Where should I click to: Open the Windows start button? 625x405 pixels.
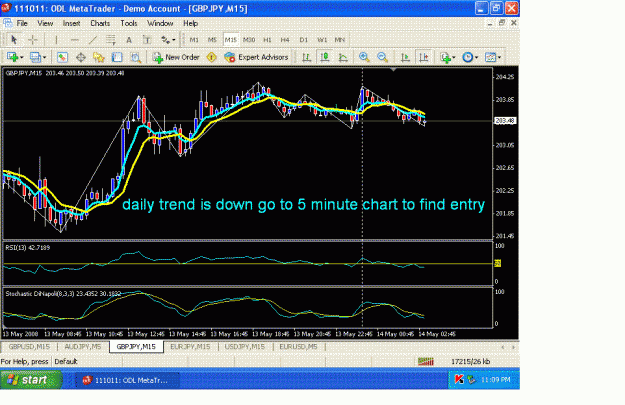tap(31, 380)
